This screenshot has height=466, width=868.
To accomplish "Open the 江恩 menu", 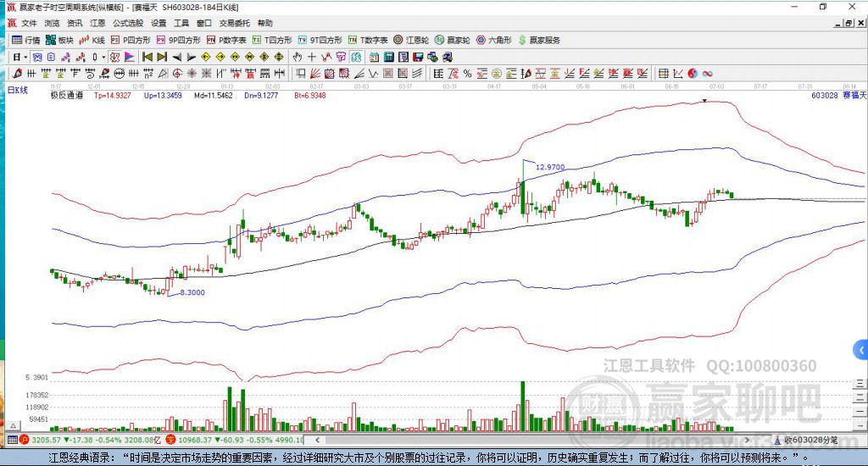I will 97,23.
